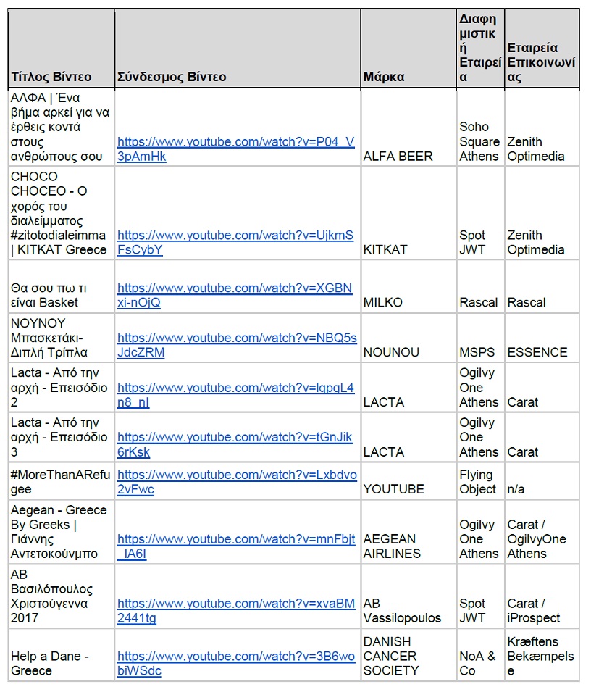Select 'Ogilvy One Athens' in the Lacta Episode 3 row
This screenshot has height=700, width=591.
479,438
